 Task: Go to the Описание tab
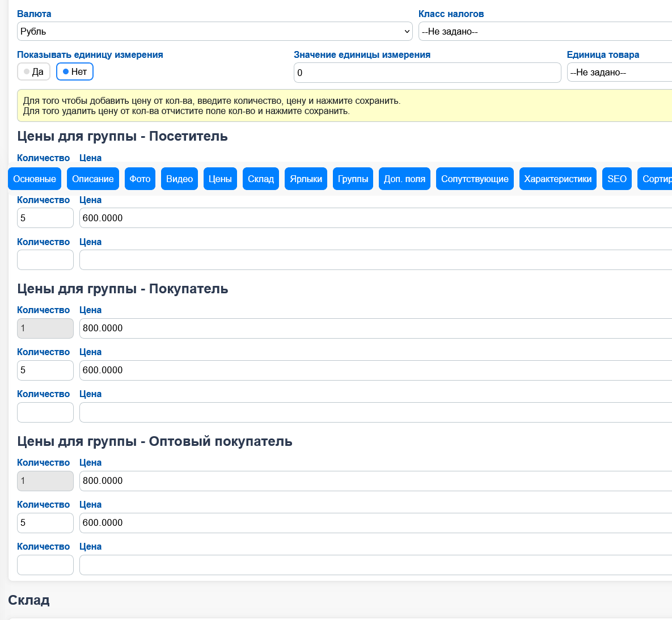[x=92, y=179]
